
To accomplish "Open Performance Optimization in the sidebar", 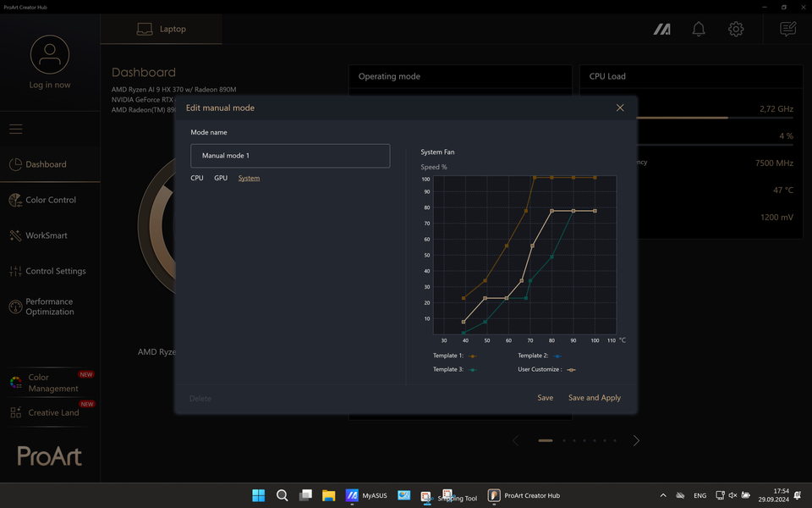I will pos(50,306).
